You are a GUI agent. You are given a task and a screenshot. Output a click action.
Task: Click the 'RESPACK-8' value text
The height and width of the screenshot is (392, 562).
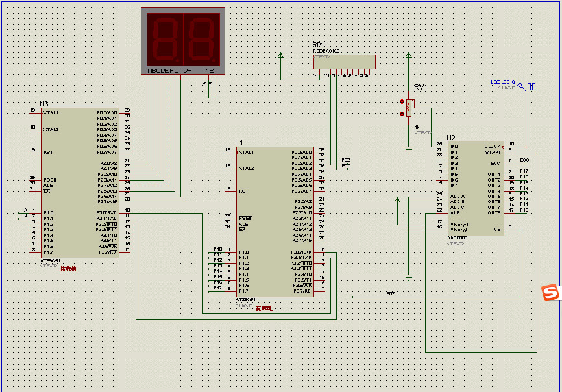point(326,51)
